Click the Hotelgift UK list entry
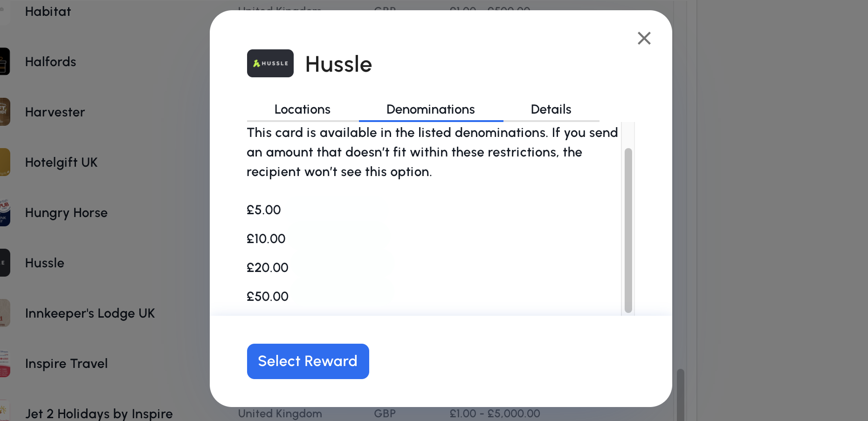 (62, 163)
